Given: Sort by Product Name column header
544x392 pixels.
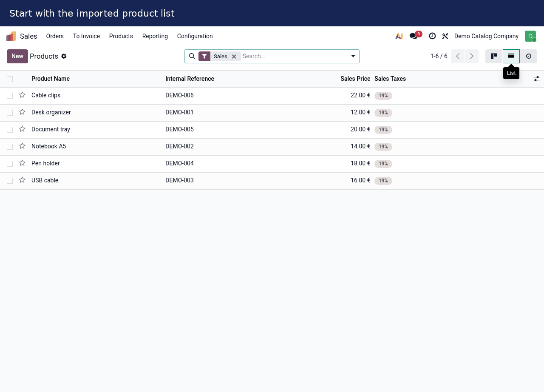Looking at the screenshot, I should [51, 79].
